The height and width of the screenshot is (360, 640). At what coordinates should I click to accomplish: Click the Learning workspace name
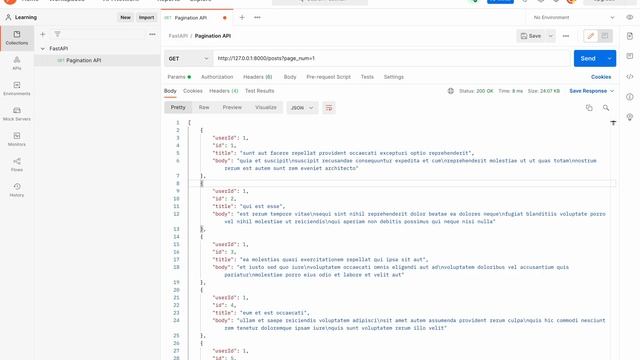point(26,18)
